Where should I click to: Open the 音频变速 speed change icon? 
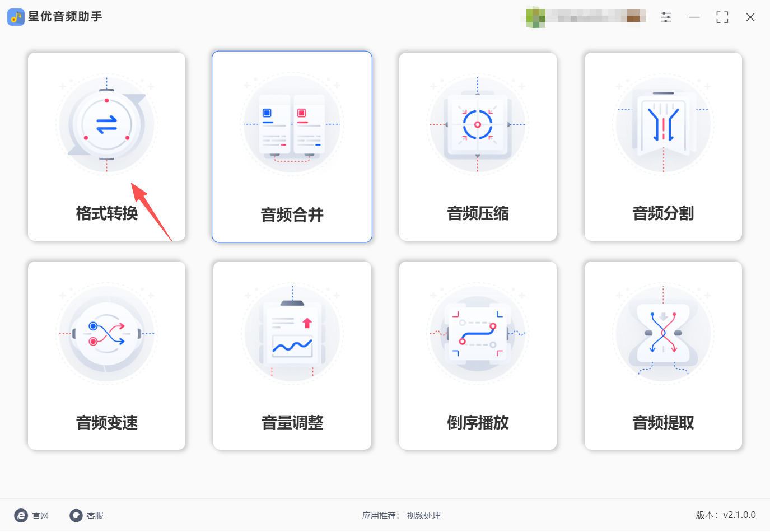[x=106, y=334]
